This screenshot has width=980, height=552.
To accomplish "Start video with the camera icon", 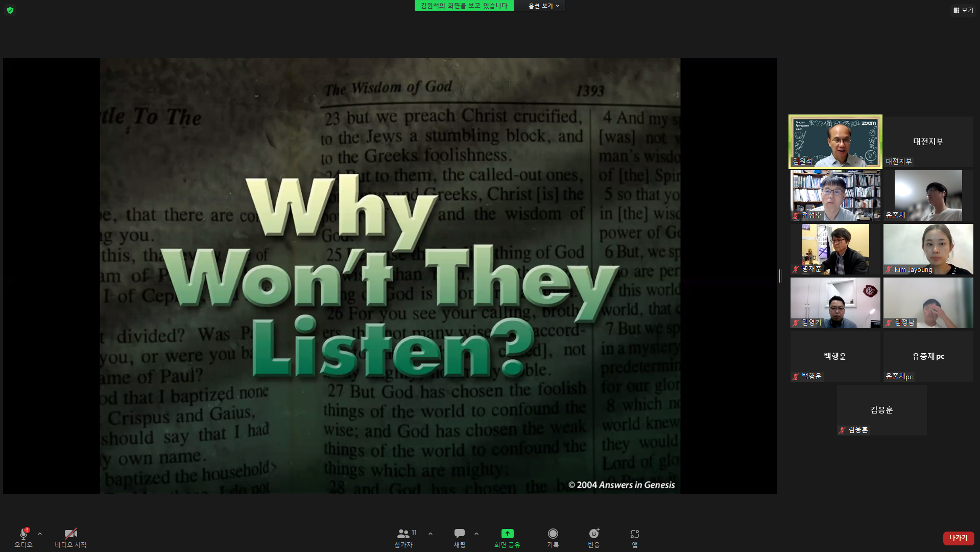I will coord(70,534).
